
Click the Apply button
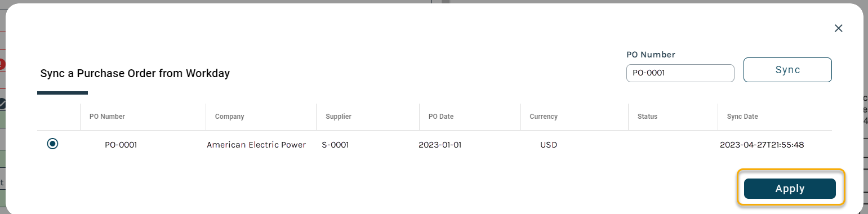tap(790, 189)
